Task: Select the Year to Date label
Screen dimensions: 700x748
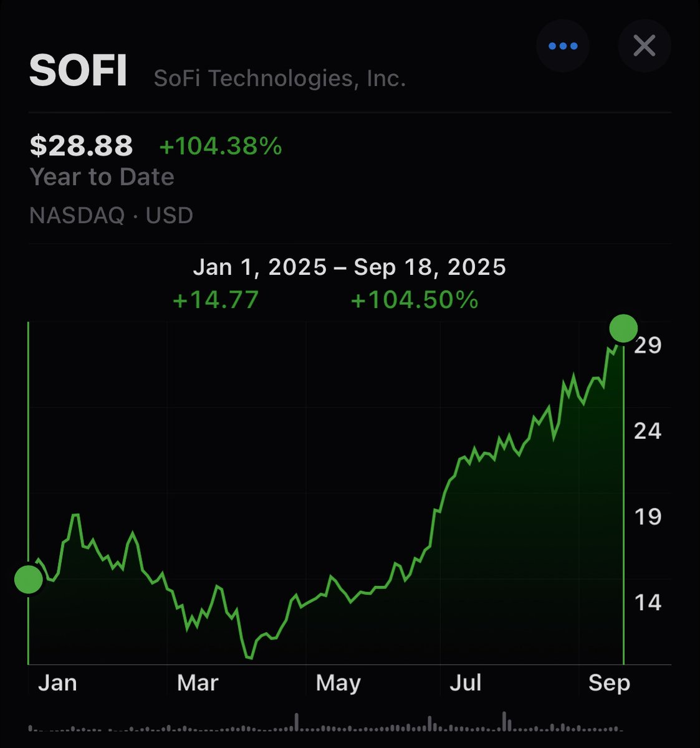Action: coord(102,177)
